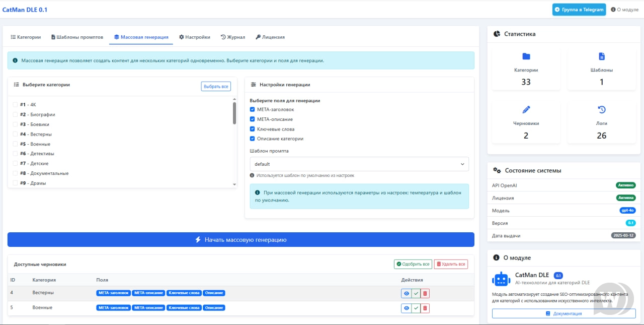Start mass generation with Начать массовую генерацию
The width and height of the screenshot is (644, 325).
pos(240,240)
